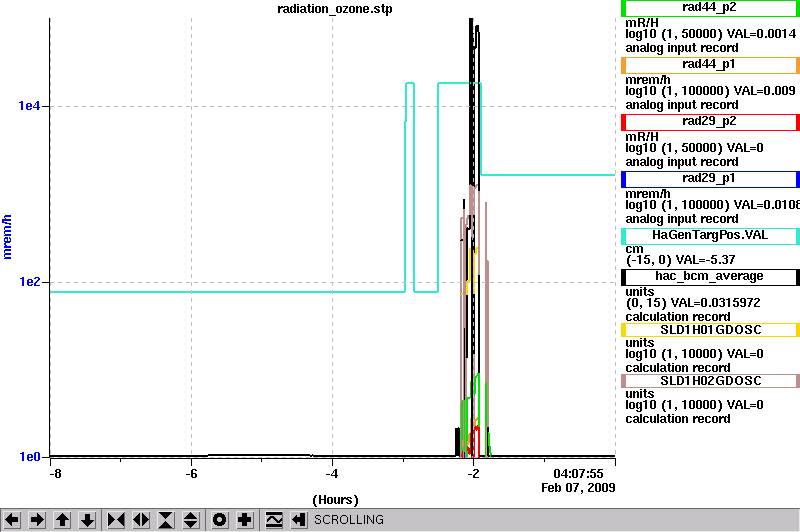
Task: Click the SCROLLING status label
Action: pos(348,520)
